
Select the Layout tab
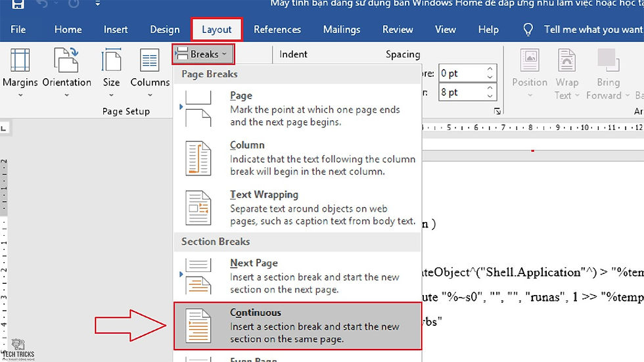click(216, 30)
